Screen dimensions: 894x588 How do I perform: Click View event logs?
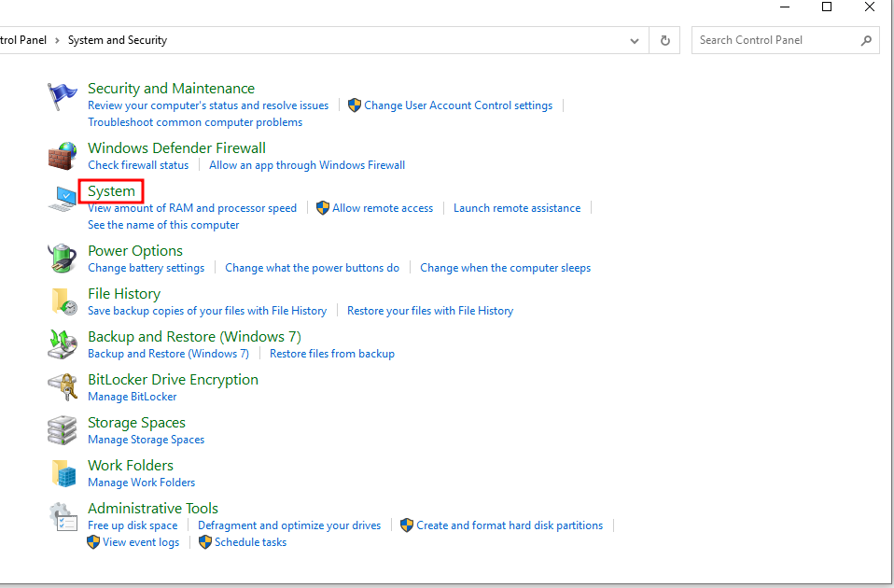click(141, 542)
